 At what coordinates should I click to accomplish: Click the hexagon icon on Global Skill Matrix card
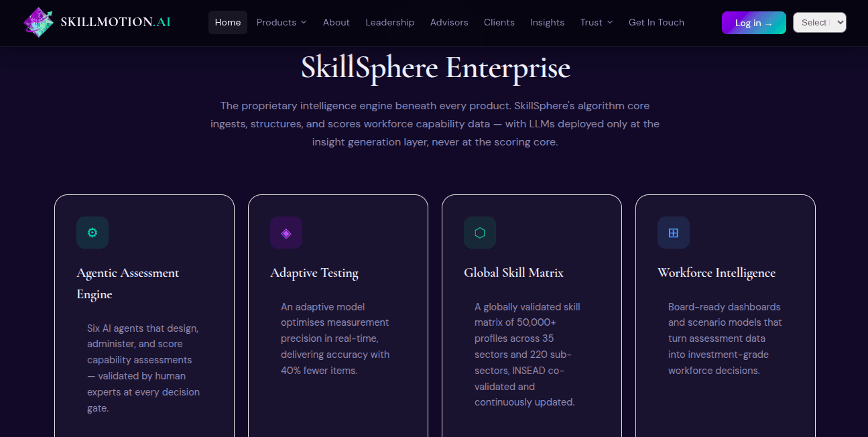(x=480, y=233)
